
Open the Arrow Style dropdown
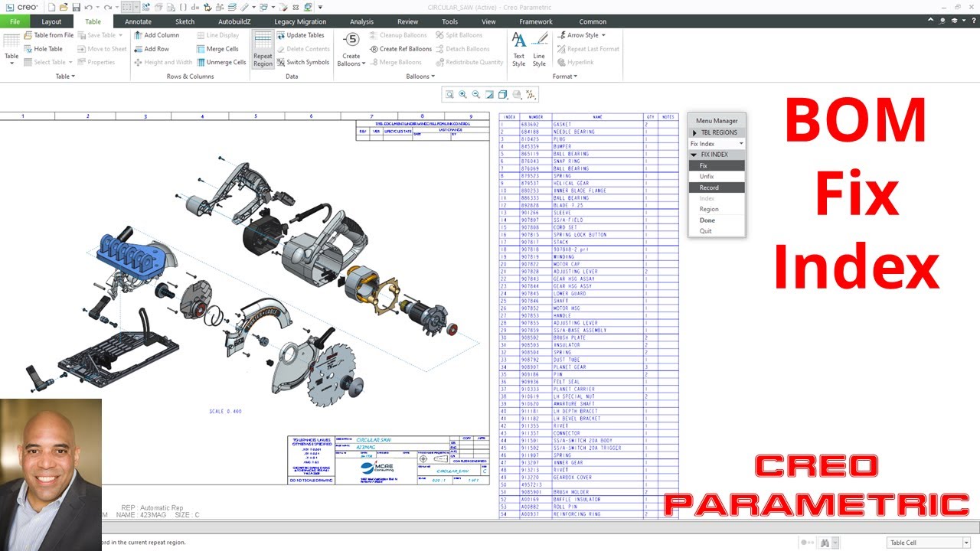581,35
